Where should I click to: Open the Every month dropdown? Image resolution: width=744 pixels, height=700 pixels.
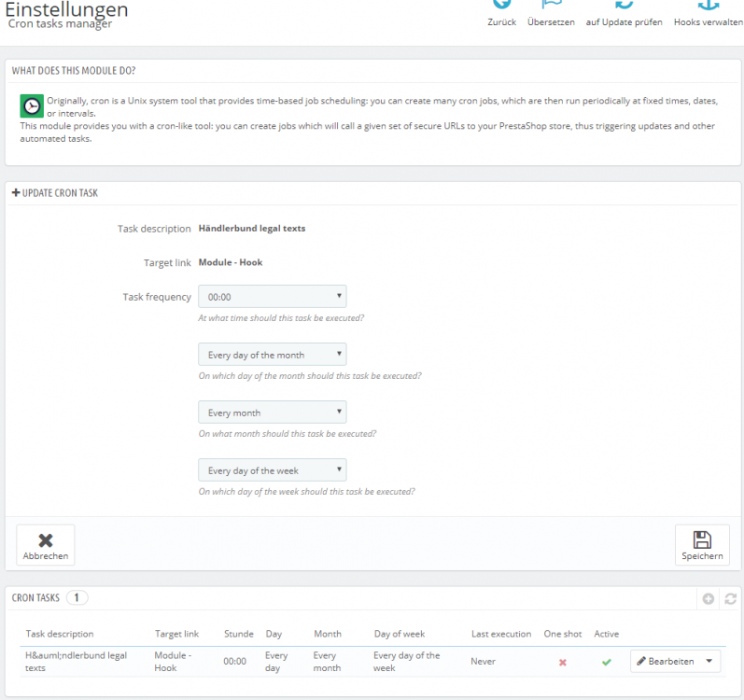tap(273, 413)
